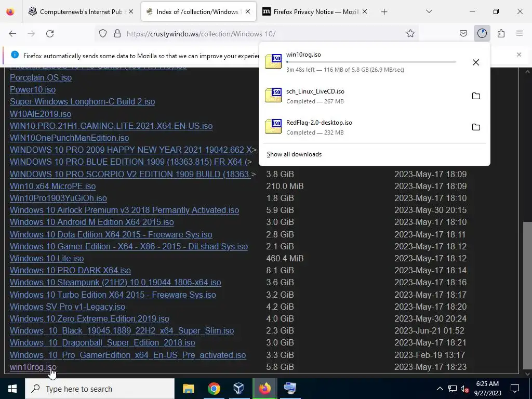The width and height of the screenshot is (532, 399).
Task: Open the Firefox hamburger application menu
Action: pos(519,33)
